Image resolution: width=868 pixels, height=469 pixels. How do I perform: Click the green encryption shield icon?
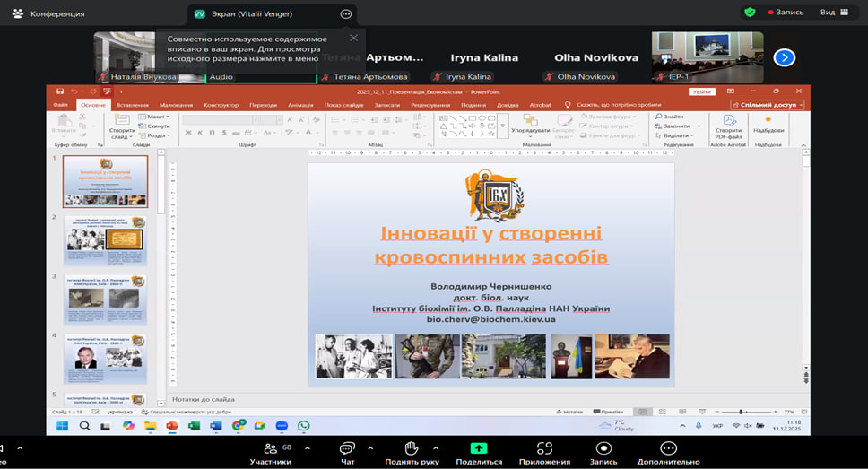749,13
